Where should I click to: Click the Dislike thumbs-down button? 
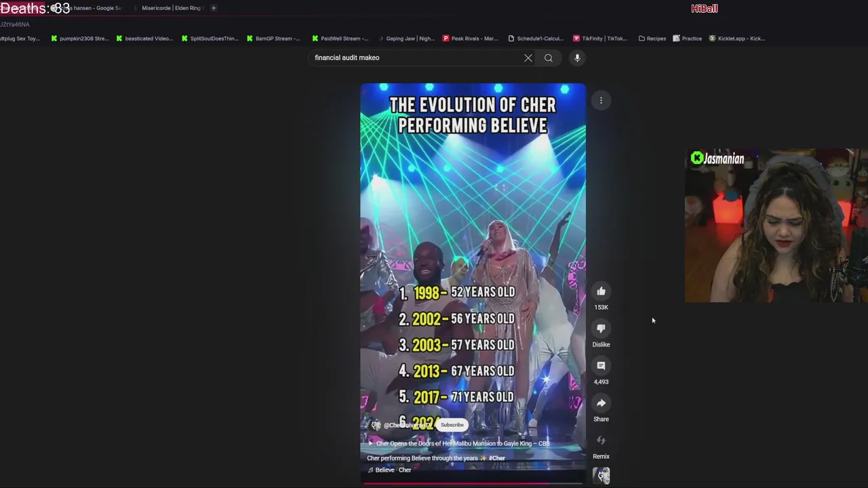(x=601, y=329)
